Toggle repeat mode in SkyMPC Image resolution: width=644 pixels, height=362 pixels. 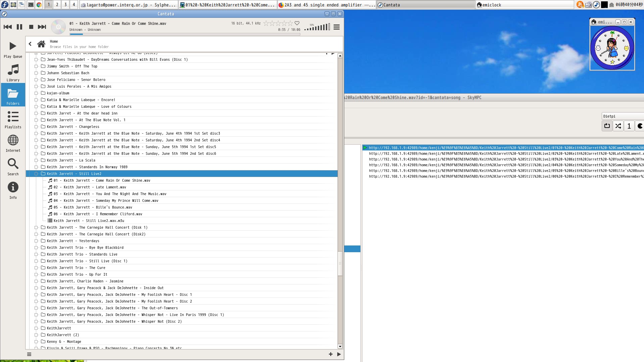(x=607, y=126)
